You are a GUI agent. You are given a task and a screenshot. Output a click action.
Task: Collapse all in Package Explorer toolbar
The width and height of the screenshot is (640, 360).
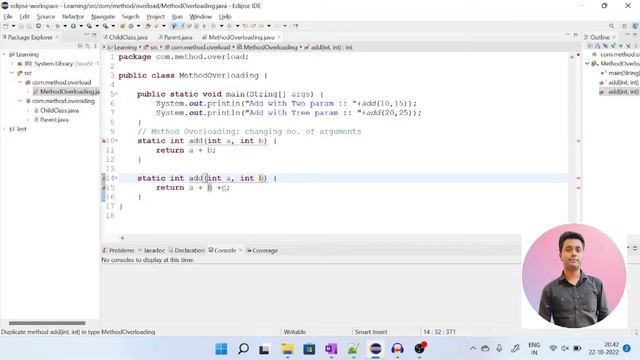pyautogui.click(x=80, y=46)
